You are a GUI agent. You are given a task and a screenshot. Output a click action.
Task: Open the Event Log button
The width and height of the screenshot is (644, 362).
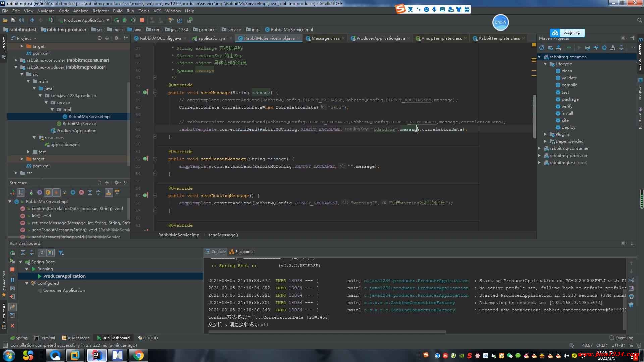point(621,338)
